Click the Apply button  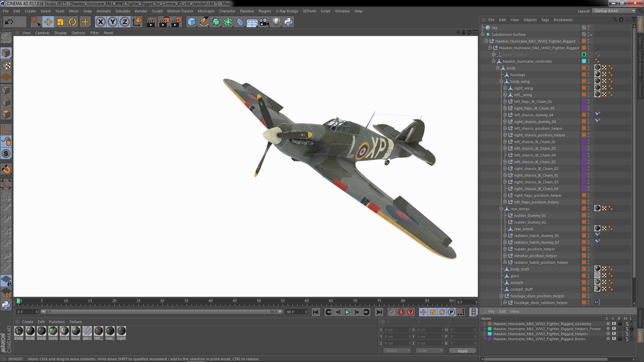click(462, 351)
